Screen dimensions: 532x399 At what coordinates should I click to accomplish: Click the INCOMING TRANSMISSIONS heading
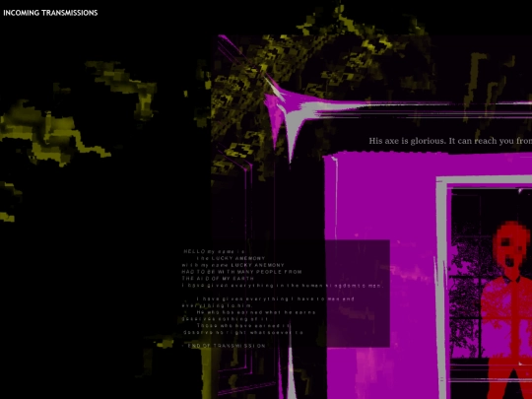coord(50,13)
